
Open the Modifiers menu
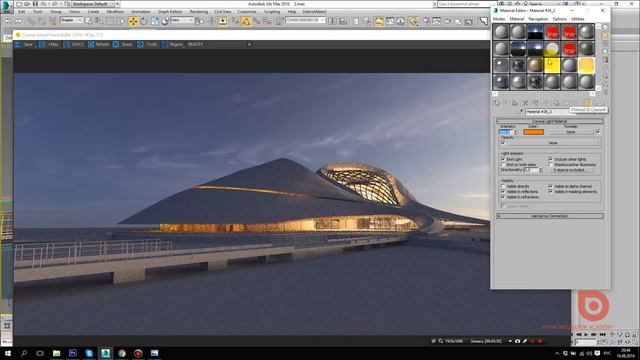115,12
